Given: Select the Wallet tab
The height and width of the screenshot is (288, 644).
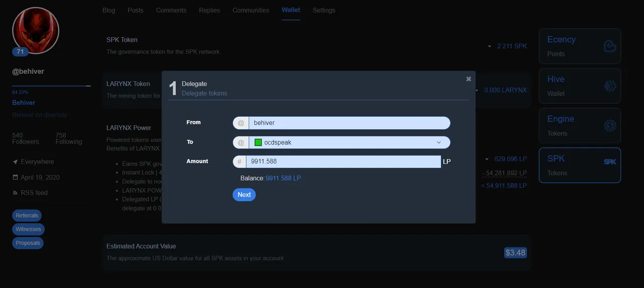Looking at the screenshot, I should [291, 10].
